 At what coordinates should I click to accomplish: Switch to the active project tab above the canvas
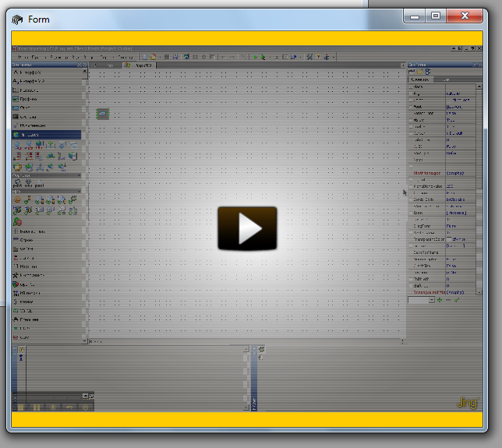click(139, 65)
